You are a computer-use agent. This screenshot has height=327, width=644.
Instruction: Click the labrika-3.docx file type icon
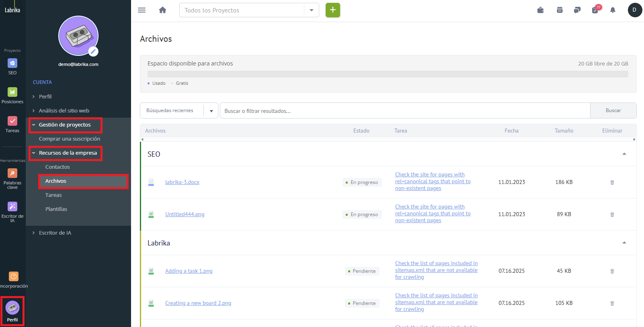point(151,182)
